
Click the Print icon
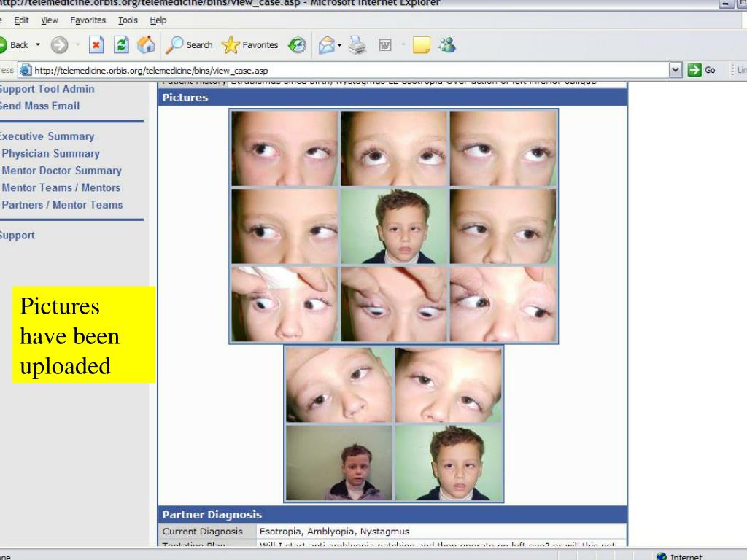coord(357,45)
